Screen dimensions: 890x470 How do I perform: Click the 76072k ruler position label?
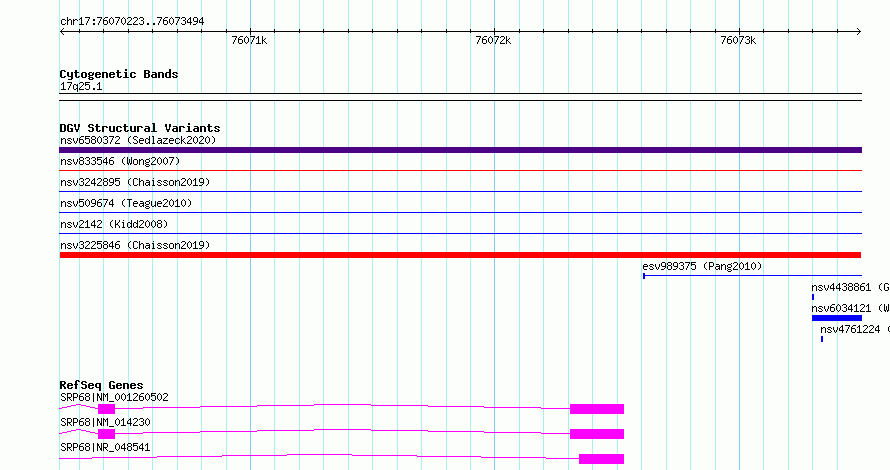[x=493, y=40]
